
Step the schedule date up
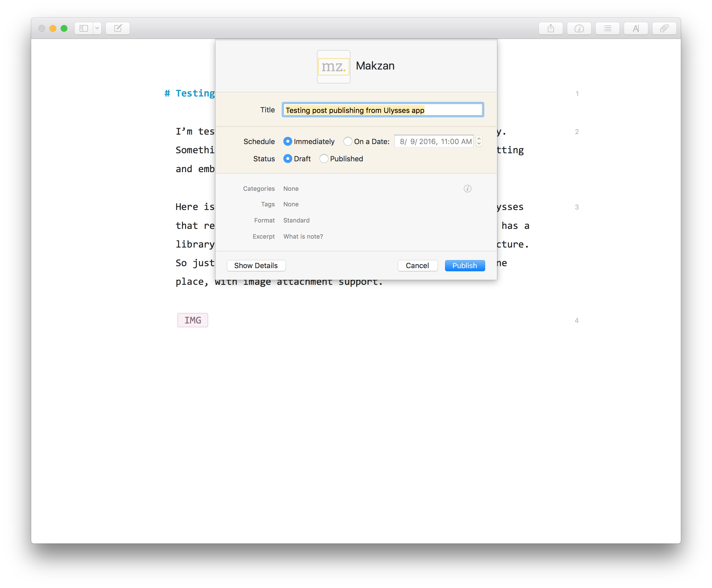(479, 139)
